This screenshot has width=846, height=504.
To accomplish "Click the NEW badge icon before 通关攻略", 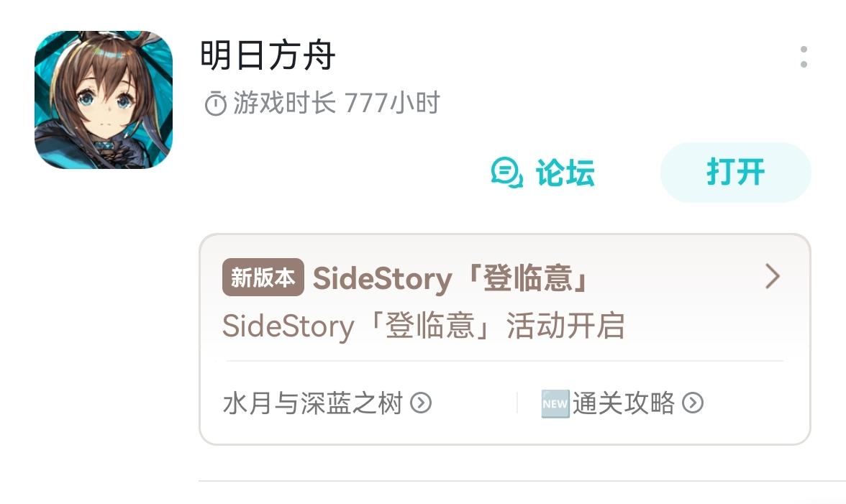I will [x=555, y=403].
